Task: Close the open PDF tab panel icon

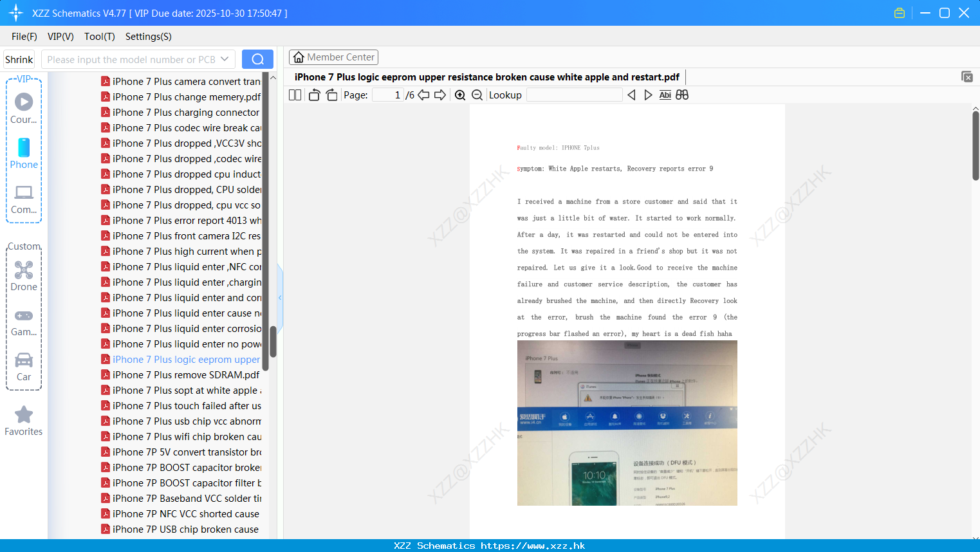Action: [967, 77]
